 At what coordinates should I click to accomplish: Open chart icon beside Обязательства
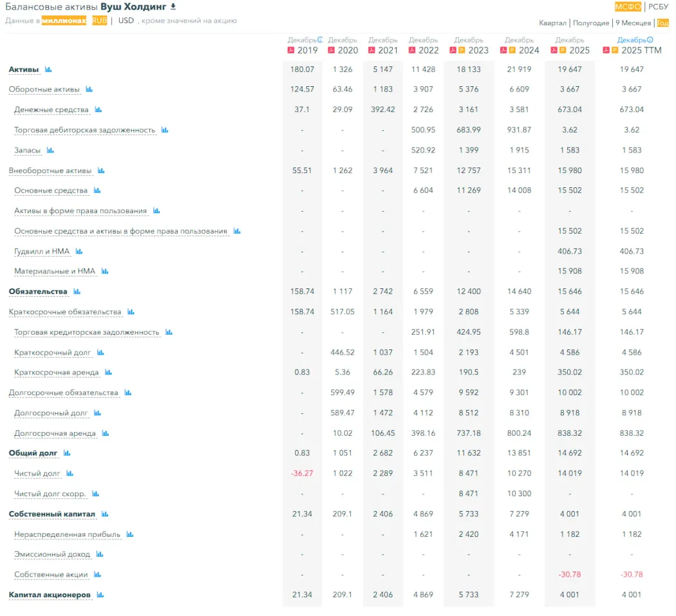pos(77,292)
